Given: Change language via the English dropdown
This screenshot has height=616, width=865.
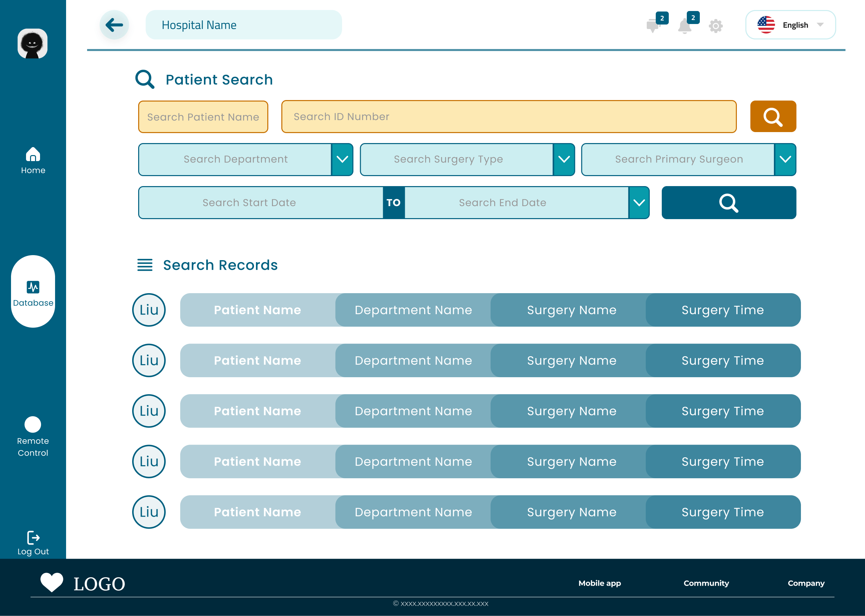Looking at the screenshot, I should pyautogui.click(x=790, y=25).
